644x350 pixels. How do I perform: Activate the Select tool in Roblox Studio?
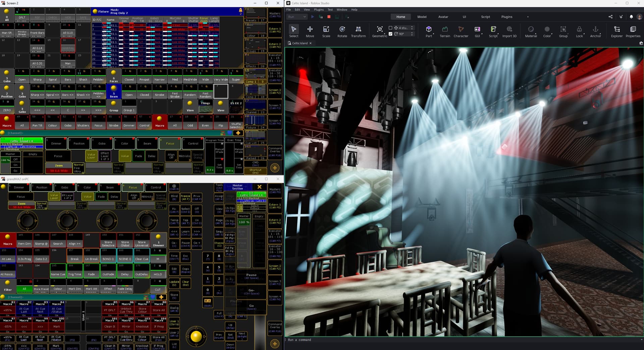(293, 31)
